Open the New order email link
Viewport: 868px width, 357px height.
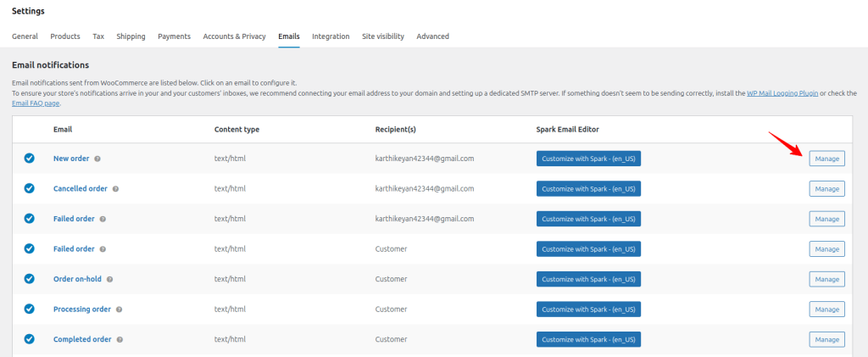click(x=71, y=159)
